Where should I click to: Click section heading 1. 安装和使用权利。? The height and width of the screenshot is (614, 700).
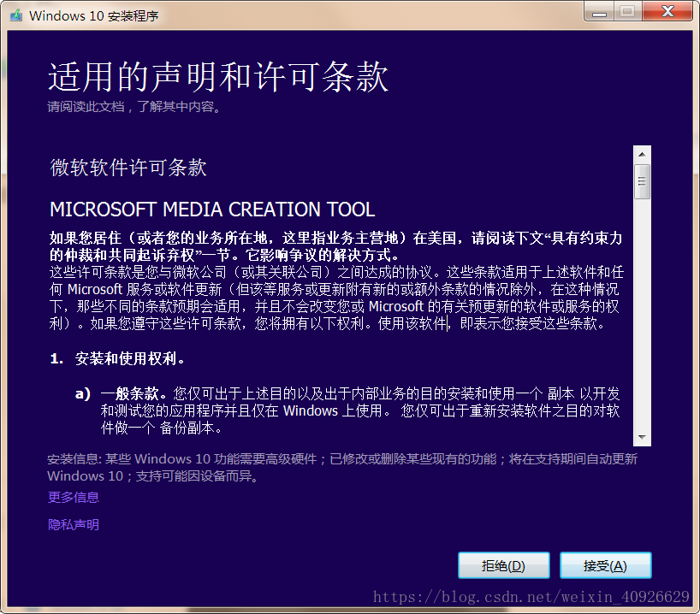(x=117, y=358)
